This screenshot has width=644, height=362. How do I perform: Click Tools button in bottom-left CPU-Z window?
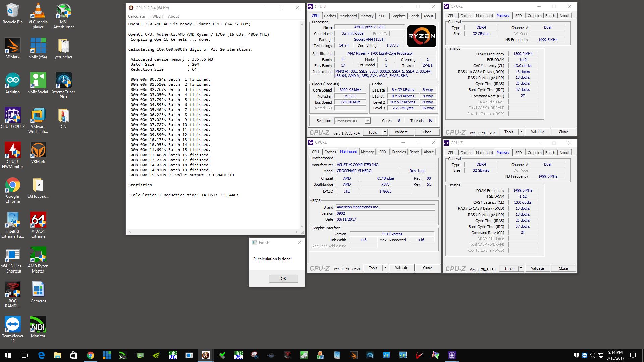point(373,268)
